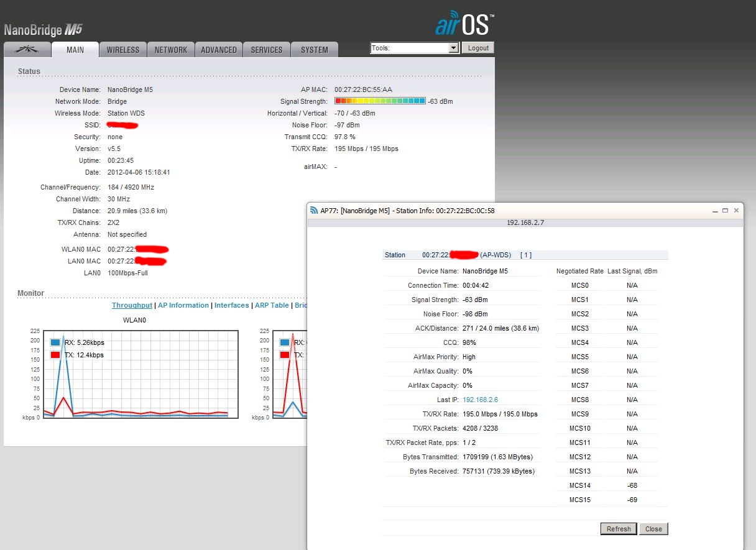This screenshot has height=550, width=756.
Task: Click the Bytes Transmitted 1709199 value
Action: point(497,457)
